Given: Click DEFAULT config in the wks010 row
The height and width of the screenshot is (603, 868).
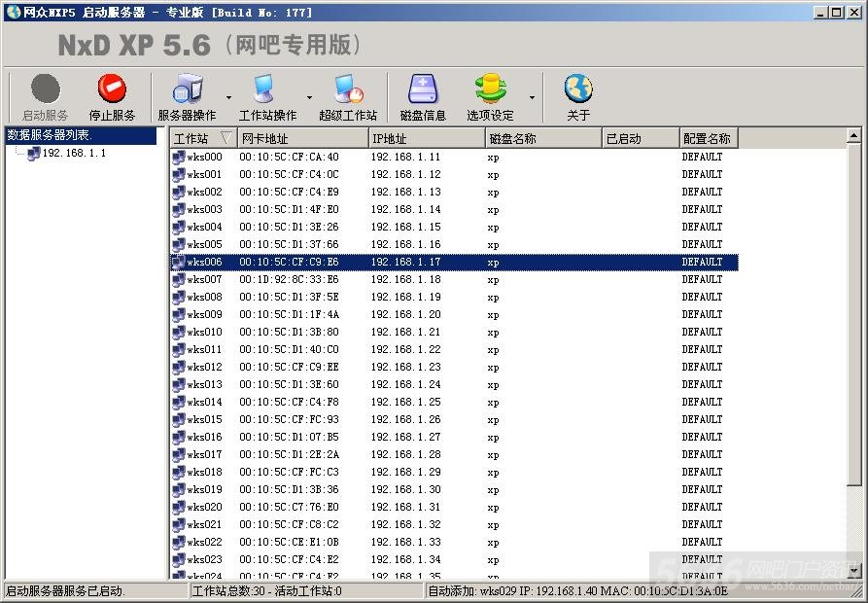Looking at the screenshot, I should pos(702,333).
